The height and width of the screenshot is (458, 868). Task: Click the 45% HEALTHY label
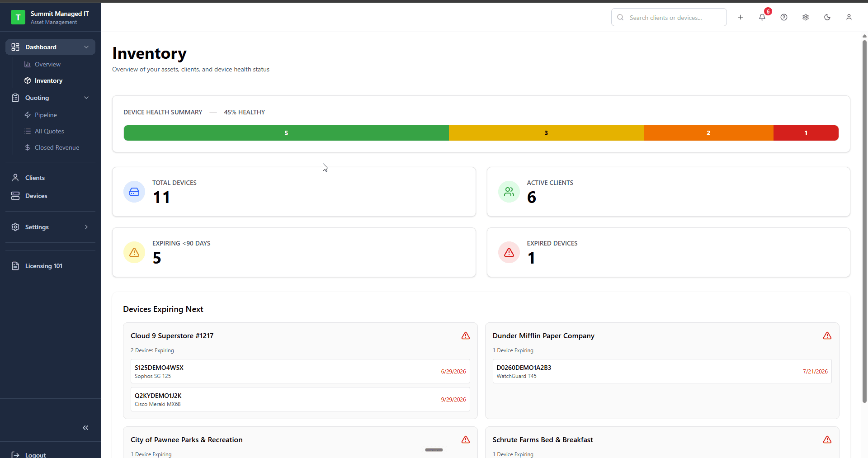[245, 112]
